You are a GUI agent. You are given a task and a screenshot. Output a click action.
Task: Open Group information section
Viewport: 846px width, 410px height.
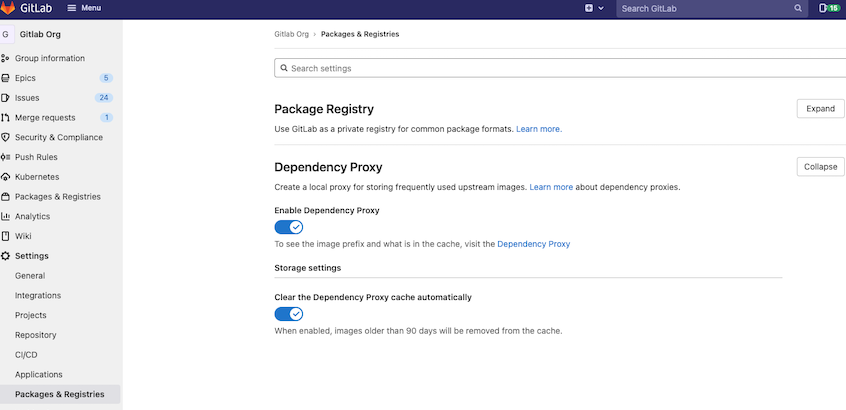[x=50, y=58]
